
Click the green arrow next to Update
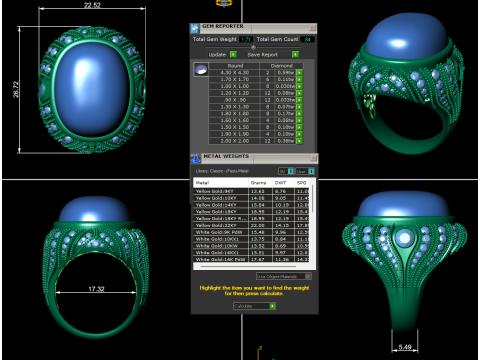pos(233,54)
